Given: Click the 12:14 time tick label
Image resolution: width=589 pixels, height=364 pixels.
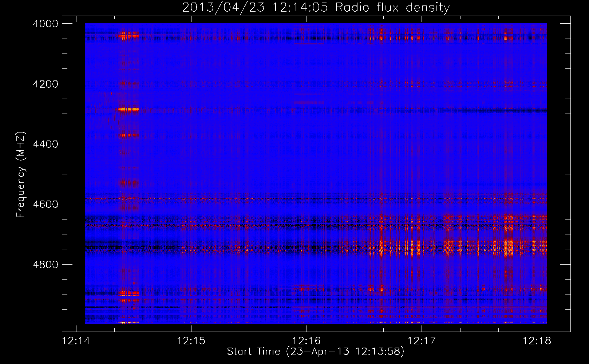Looking at the screenshot, I should pos(76,341).
